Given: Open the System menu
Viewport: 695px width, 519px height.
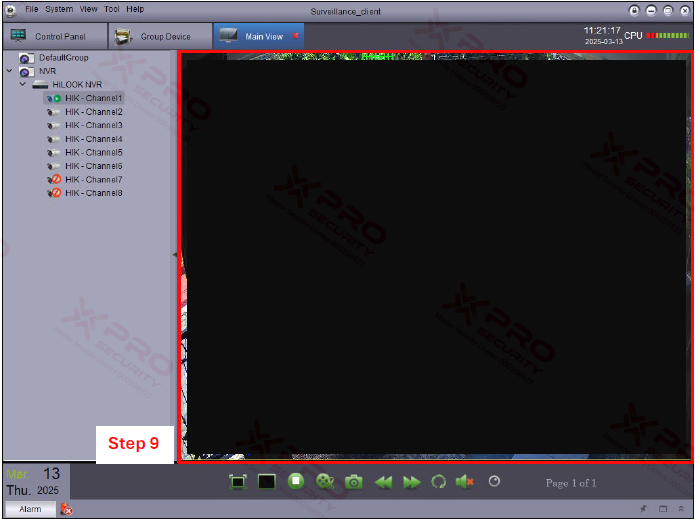Looking at the screenshot, I should tap(59, 9).
